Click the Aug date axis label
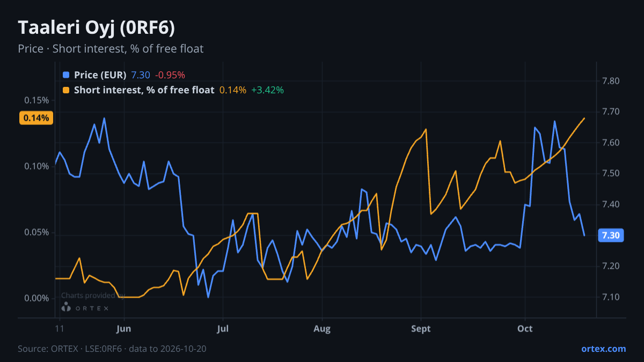The width and height of the screenshot is (644, 362). [x=322, y=329]
